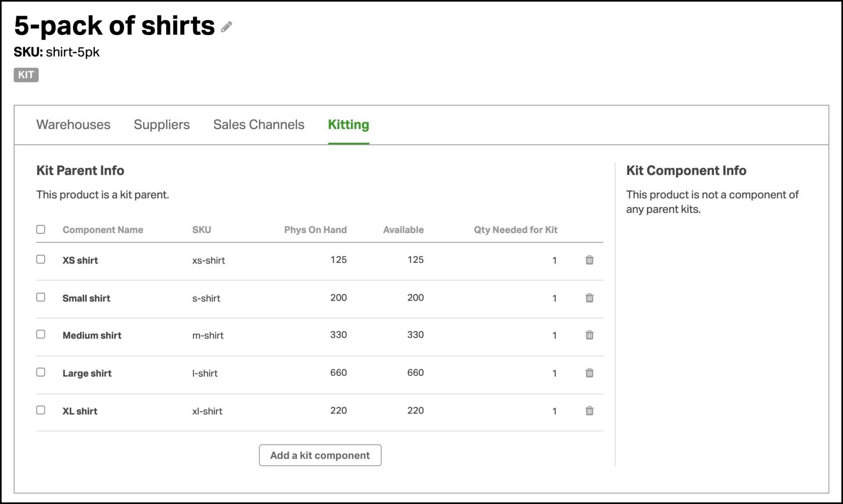The height and width of the screenshot is (504, 843).
Task: Delete the XS shirt component via its trash icon
Action: [589, 260]
